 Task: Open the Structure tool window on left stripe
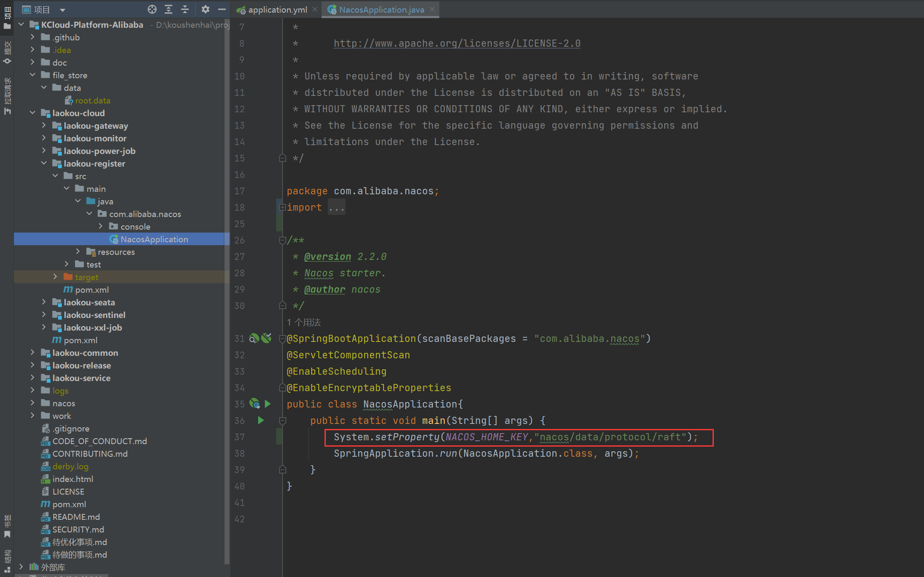coord(7,561)
